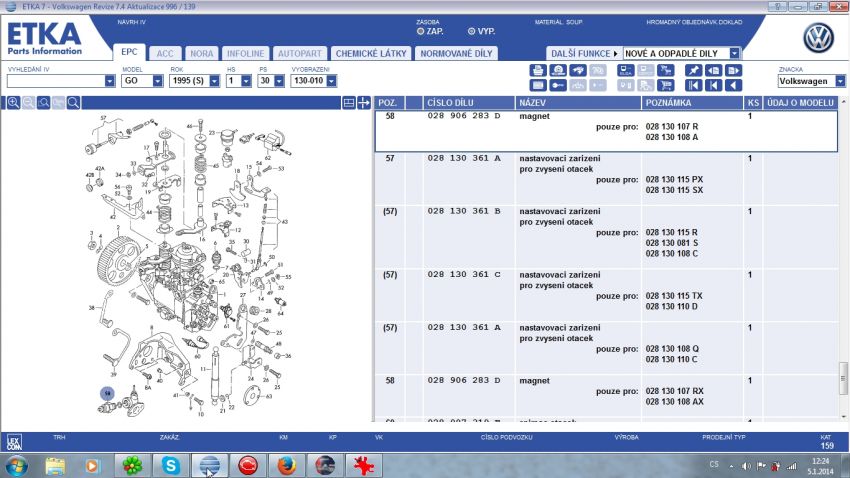Click the Volkswagen logo
The image size is (850, 478).
tap(818, 38)
